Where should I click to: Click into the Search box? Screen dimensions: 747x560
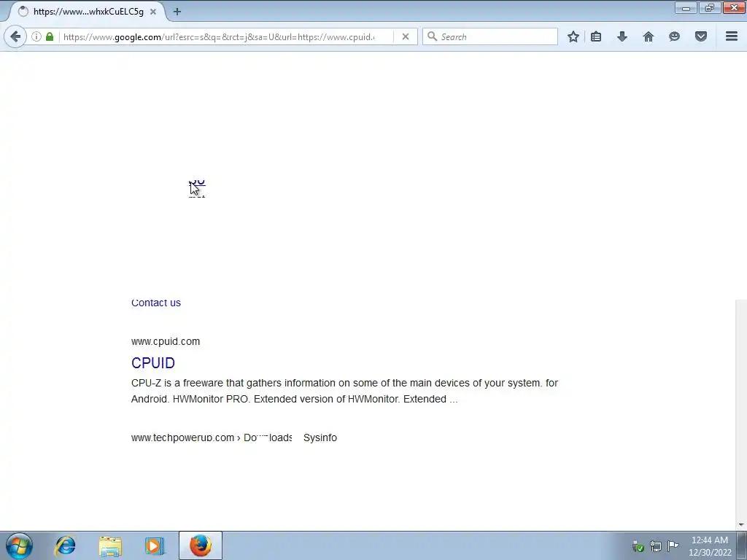point(490,36)
